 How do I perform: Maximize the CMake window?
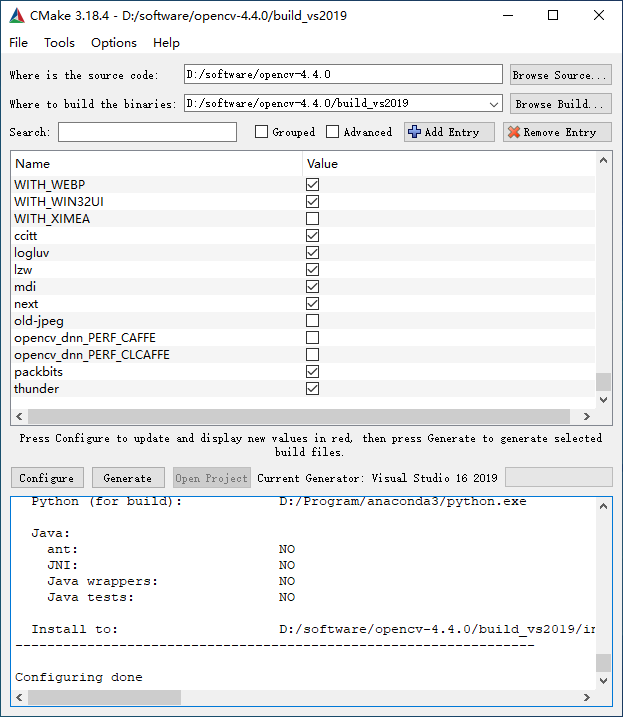pos(553,16)
